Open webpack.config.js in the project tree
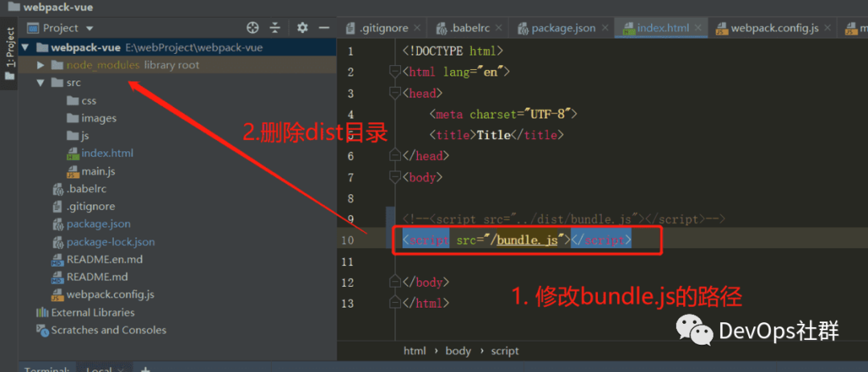This screenshot has height=372, width=868. click(103, 295)
